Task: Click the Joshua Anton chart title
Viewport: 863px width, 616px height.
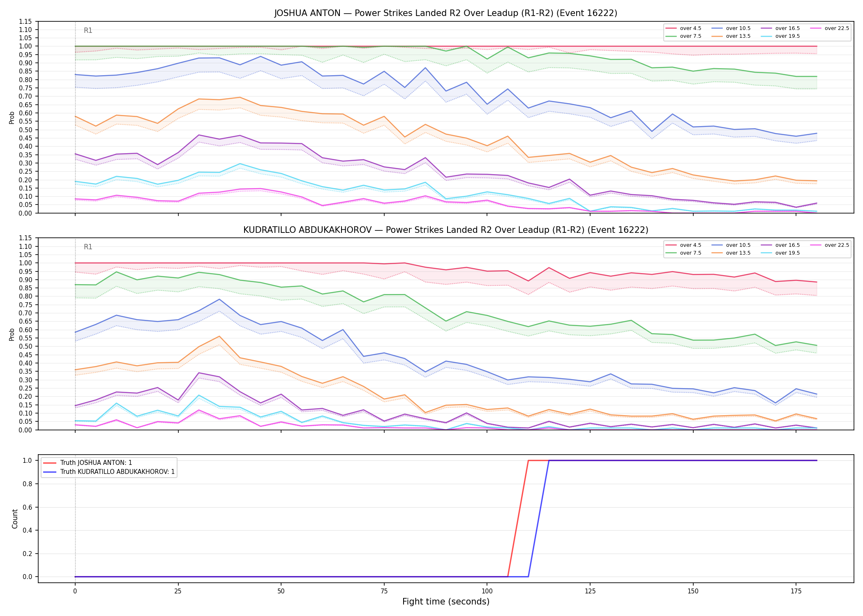Action: [x=445, y=13]
